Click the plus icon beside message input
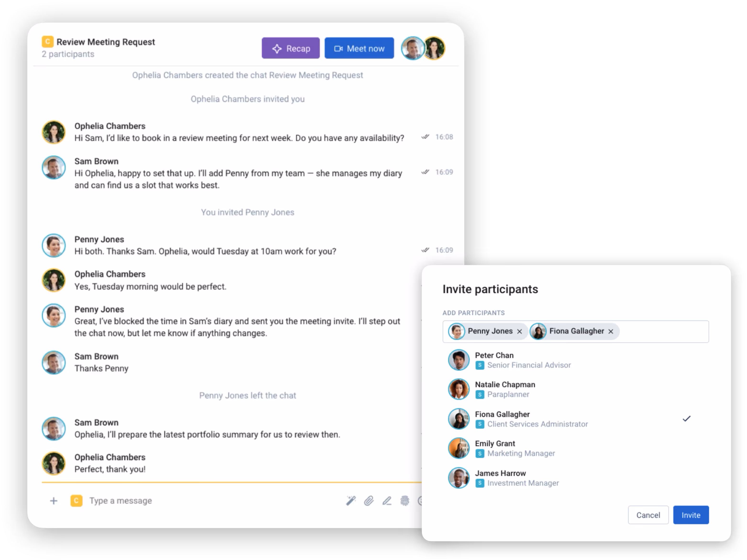This screenshot has width=747, height=560. [53, 501]
